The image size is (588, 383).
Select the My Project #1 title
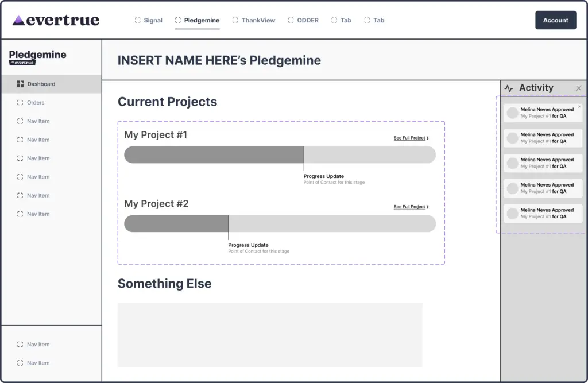pos(156,135)
